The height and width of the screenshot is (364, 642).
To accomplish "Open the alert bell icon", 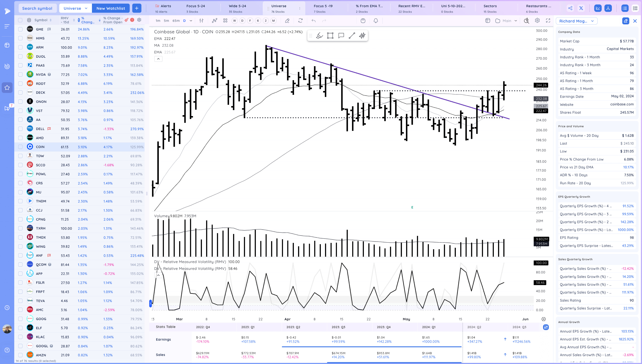I will tap(376, 21).
